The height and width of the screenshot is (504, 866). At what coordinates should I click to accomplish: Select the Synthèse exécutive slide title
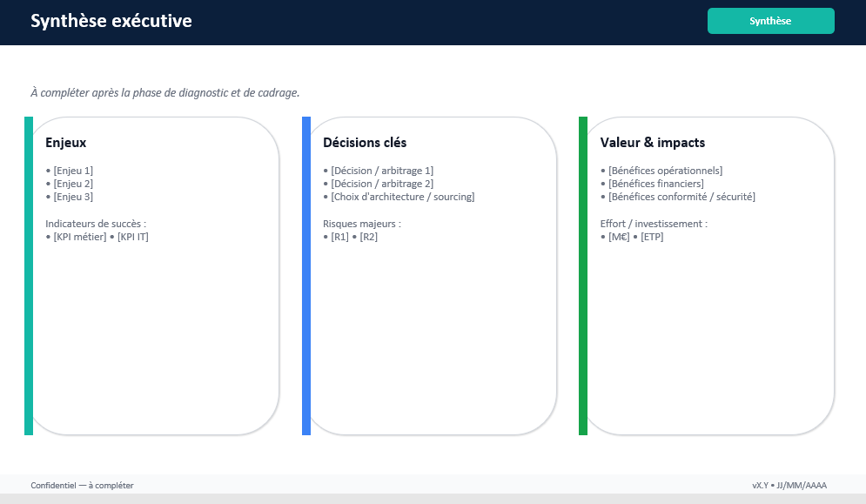coord(111,21)
